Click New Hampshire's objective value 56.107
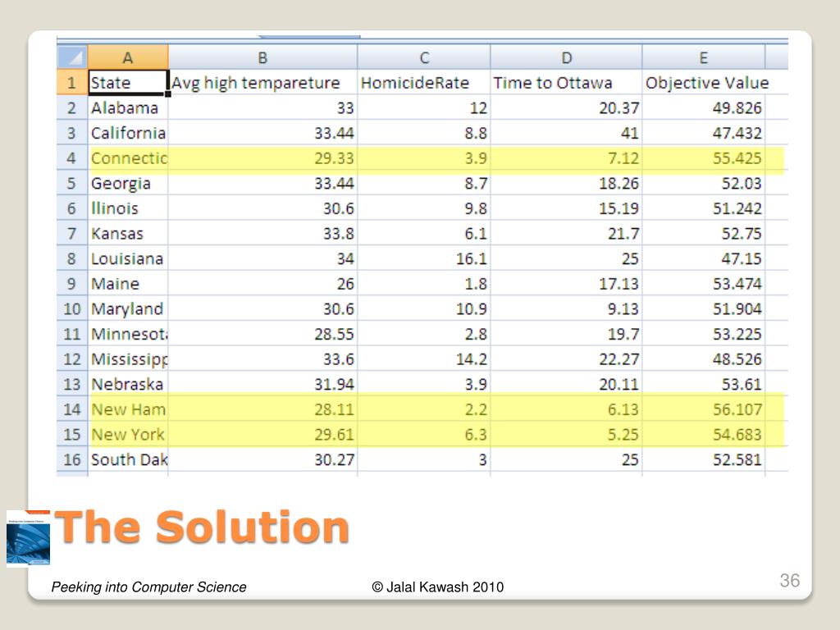840x630 pixels. point(703,409)
